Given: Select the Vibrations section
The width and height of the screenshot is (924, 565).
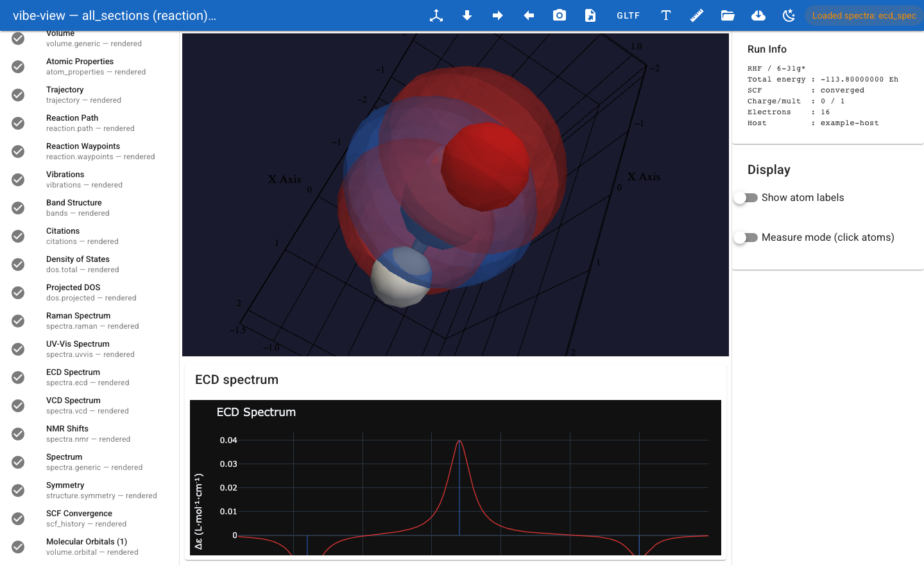Looking at the screenshot, I should click(90, 180).
